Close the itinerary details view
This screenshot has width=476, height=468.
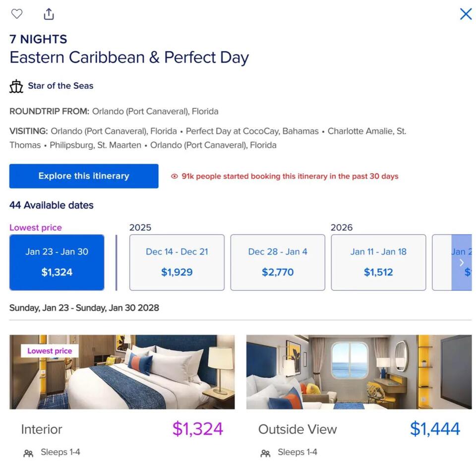(465, 14)
